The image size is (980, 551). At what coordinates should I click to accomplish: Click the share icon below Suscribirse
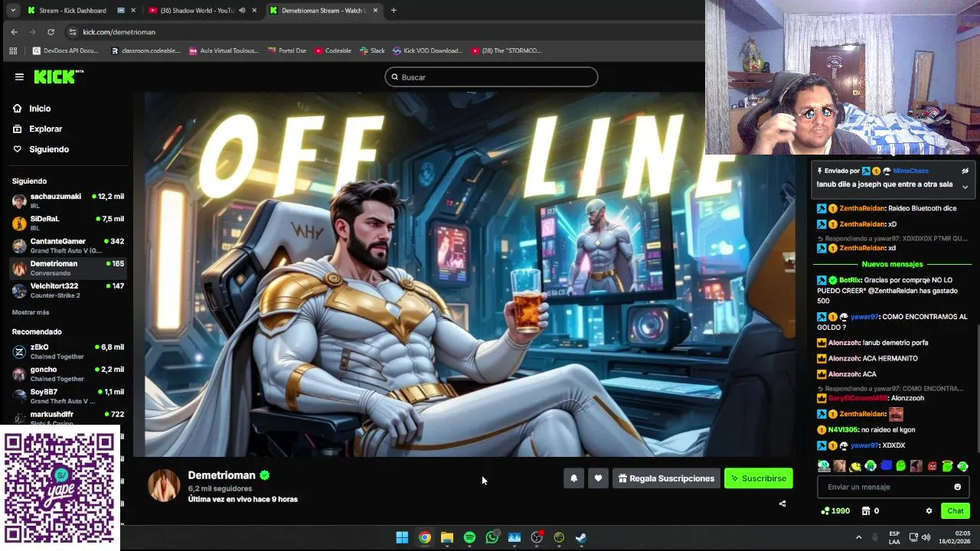click(x=782, y=504)
